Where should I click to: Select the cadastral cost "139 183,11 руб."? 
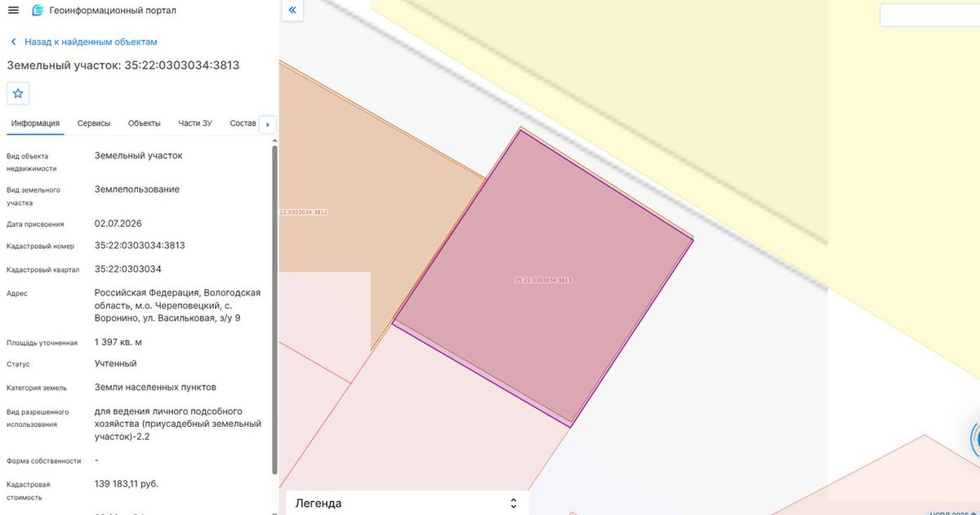[x=127, y=484]
